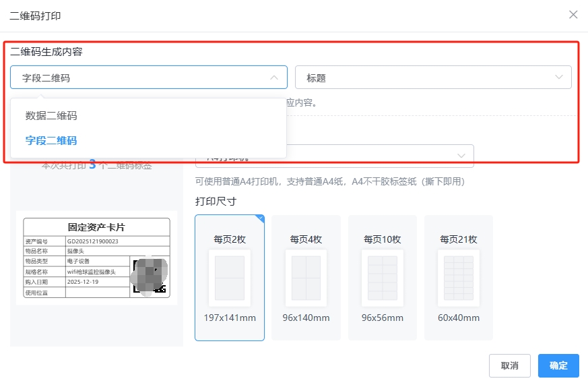Screen dimensions: 588x387
Task: Pick the 96x140mm print size
Action: point(306,318)
